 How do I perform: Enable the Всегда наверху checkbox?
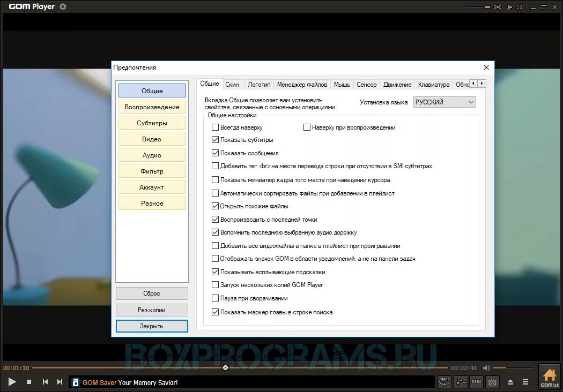click(215, 127)
